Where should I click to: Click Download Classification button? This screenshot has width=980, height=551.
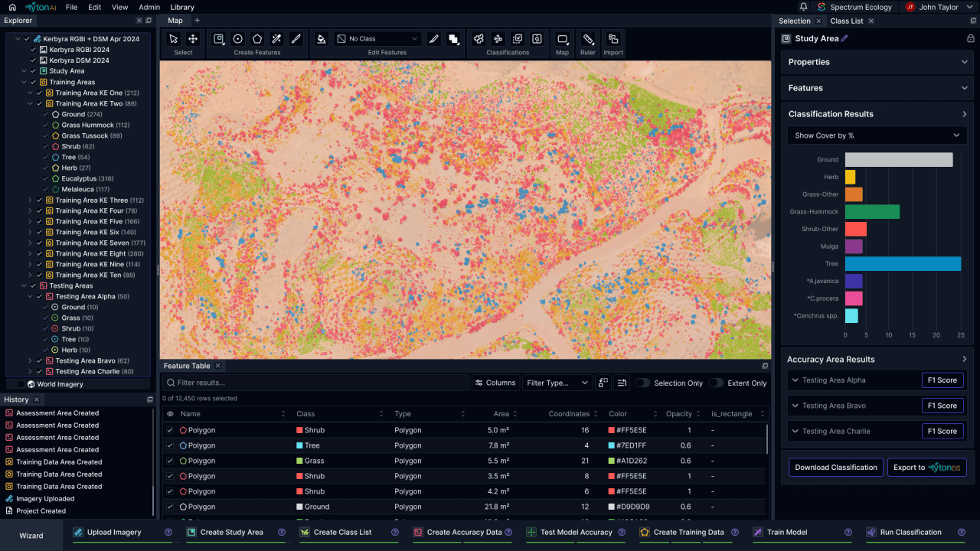[836, 468]
